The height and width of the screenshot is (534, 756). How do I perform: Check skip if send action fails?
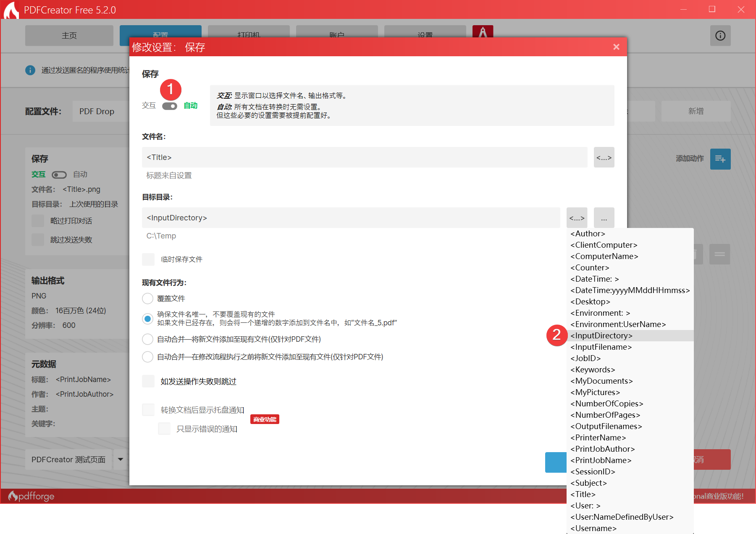(x=148, y=381)
